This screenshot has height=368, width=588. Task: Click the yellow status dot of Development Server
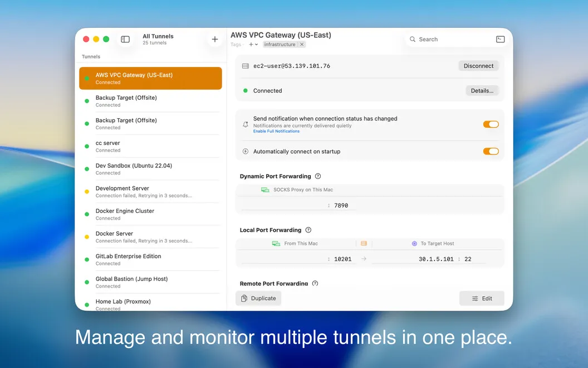(87, 191)
